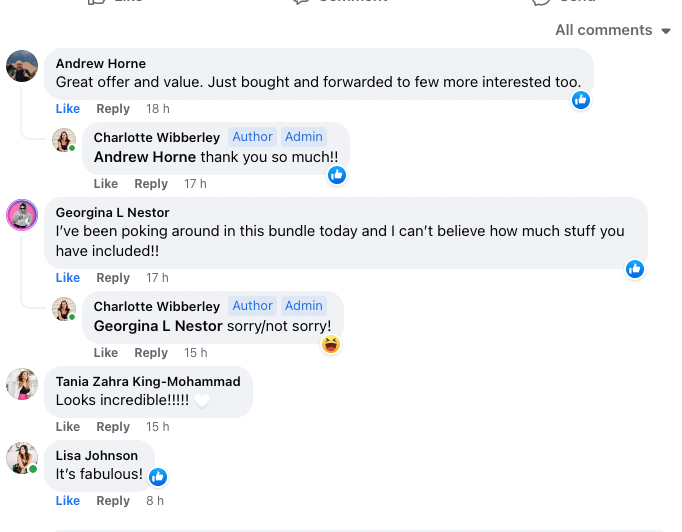The image size is (682, 532).
Task: Click Admin badge on Charlotte's thank you reply
Action: (304, 137)
